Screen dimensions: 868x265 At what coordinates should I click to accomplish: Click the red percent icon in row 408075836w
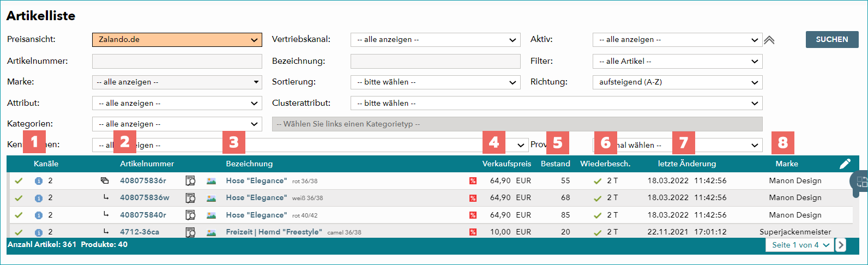473,198
